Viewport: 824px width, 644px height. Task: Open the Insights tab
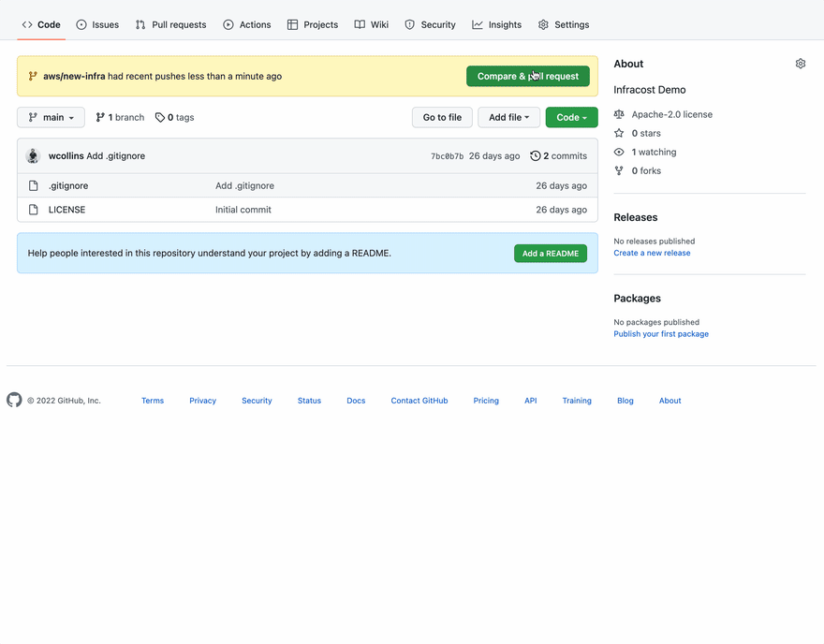(496, 24)
